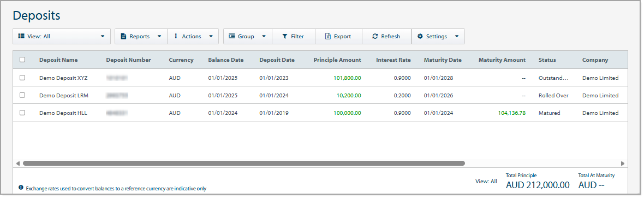Click Demo Deposit LRM name
The width and height of the screenshot is (644, 198).
point(64,96)
